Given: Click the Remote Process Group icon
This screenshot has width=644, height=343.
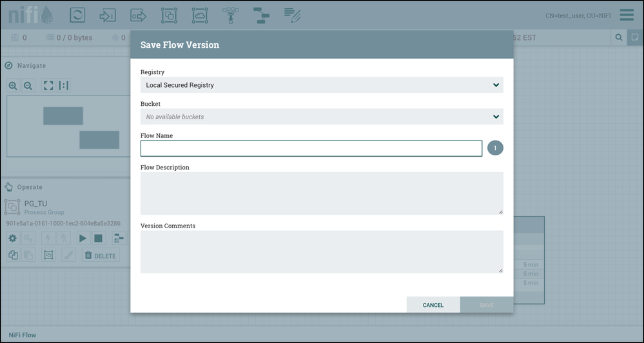Looking at the screenshot, I should point(200,15).
